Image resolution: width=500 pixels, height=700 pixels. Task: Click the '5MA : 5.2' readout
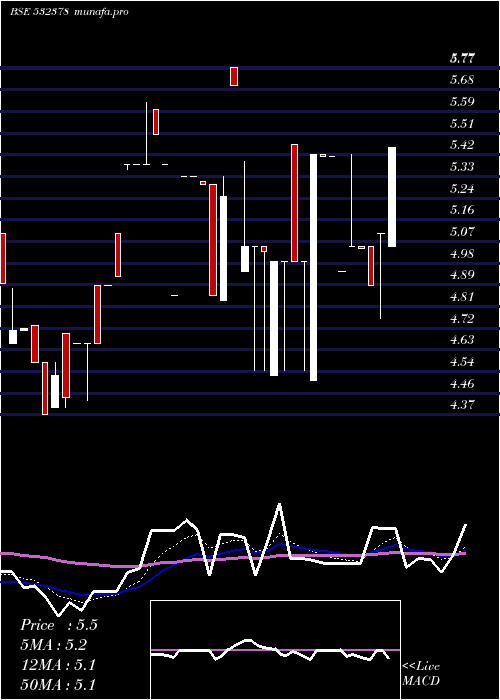(54, 645)
